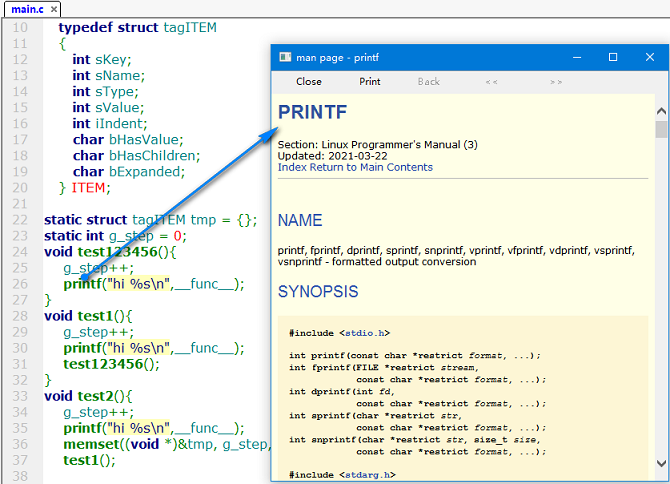Image resolution: width=670 pixels, height=484 pixels.
Task: Open the Index link
Action: point(292,167)
